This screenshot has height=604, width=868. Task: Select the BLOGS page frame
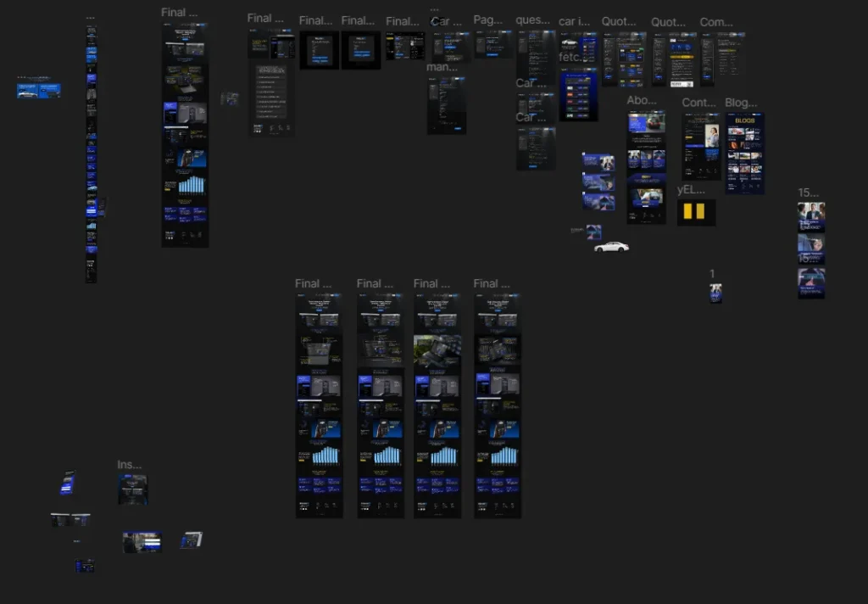(744, 153)
